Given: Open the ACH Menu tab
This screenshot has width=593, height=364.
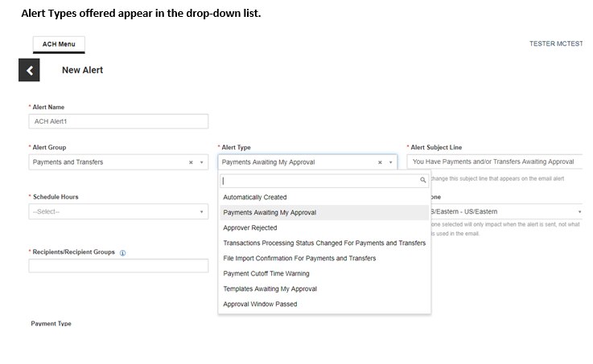Looking at the screenshot, I should pyautogui.click(x=59, y=44).
